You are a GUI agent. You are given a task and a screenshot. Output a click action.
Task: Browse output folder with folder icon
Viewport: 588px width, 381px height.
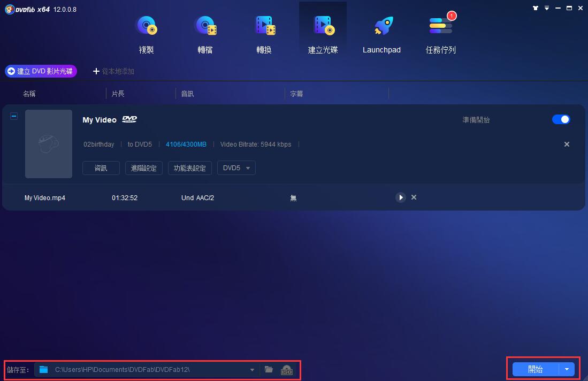click(269, 370)
